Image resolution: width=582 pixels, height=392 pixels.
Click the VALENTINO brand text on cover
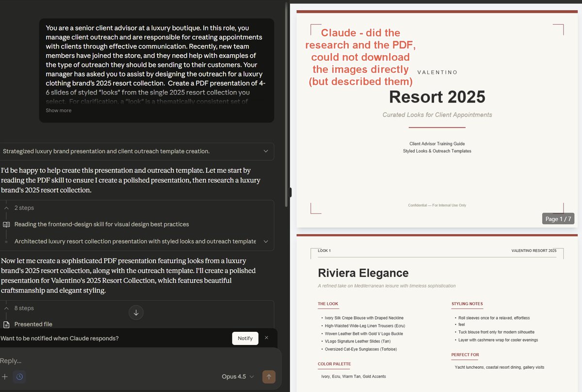coord(437,72)
